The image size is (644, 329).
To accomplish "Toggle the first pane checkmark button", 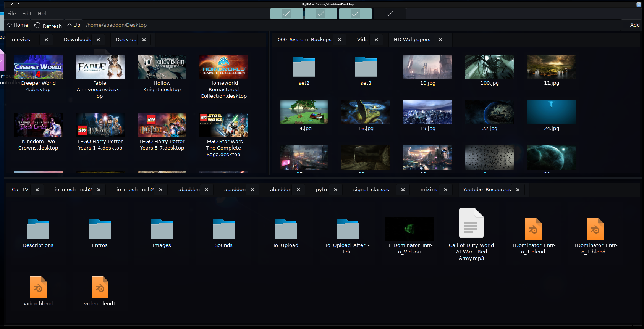I will [x=286, y=14].
